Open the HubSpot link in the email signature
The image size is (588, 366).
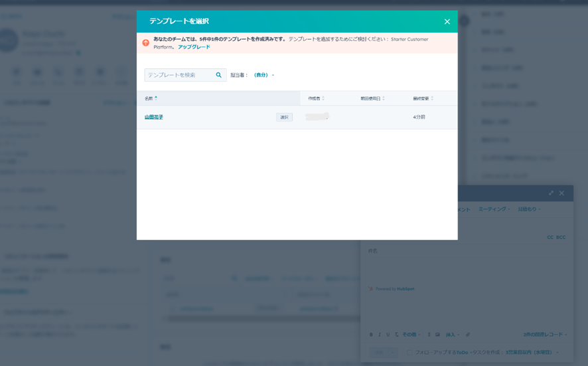pyautogui.click(x=405, y=289)
